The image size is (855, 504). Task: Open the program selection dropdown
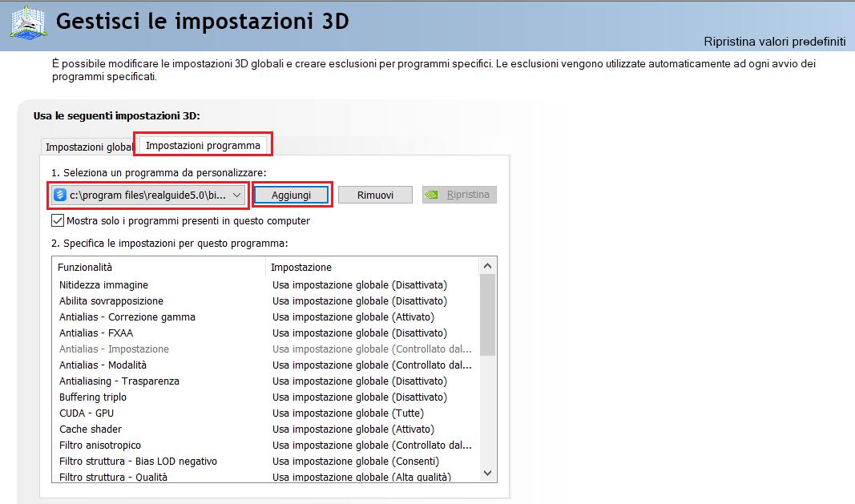236,195
